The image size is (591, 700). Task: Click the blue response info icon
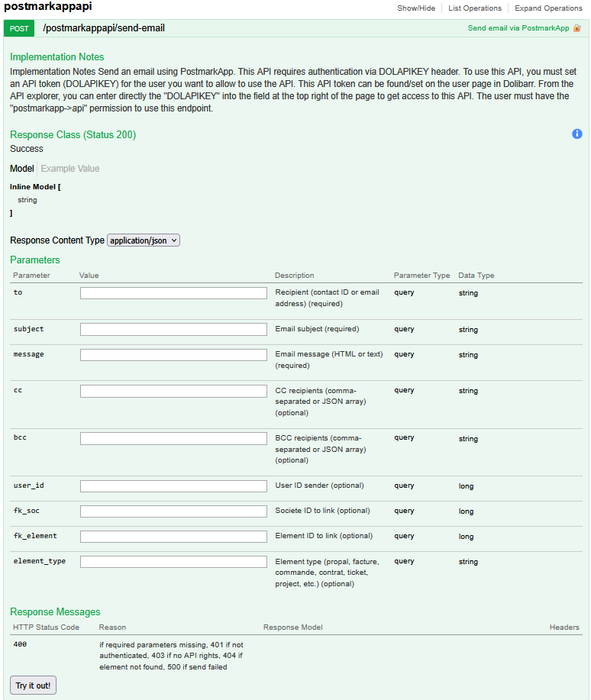[x=577, y=134]
